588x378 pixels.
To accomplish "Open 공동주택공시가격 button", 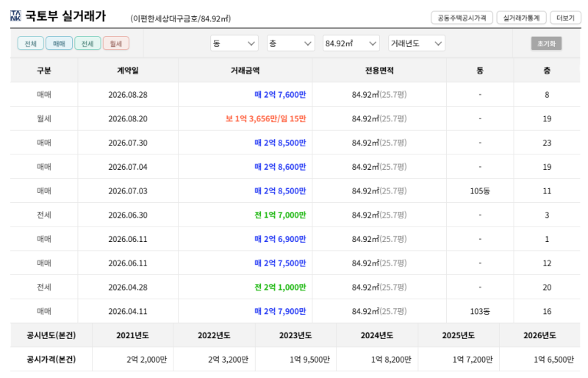I will click(x=462, y=18).
